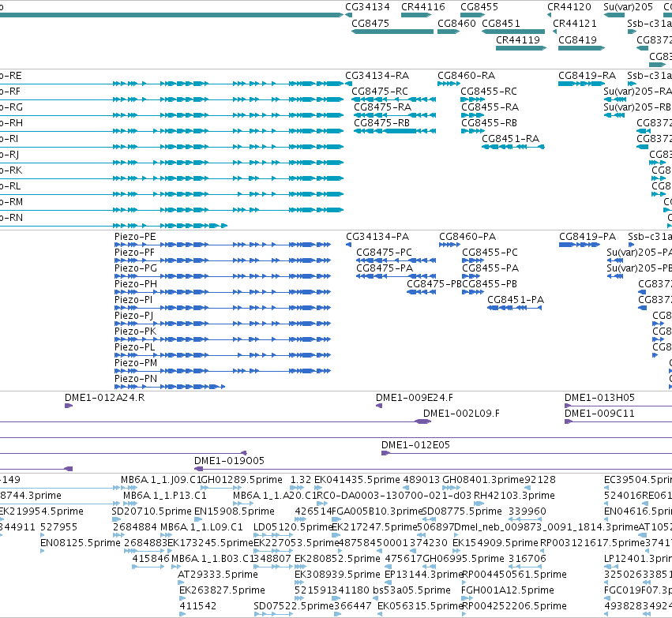Screen dimensions: 672x618
Task: Click EST label EK263827.5prime
Action: [222, 590]
